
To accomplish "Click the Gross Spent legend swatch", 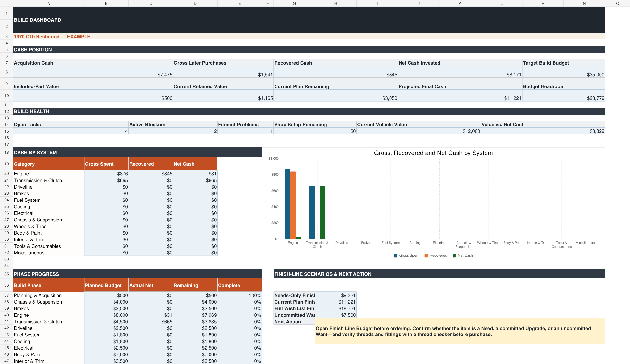I will [395, 256].
